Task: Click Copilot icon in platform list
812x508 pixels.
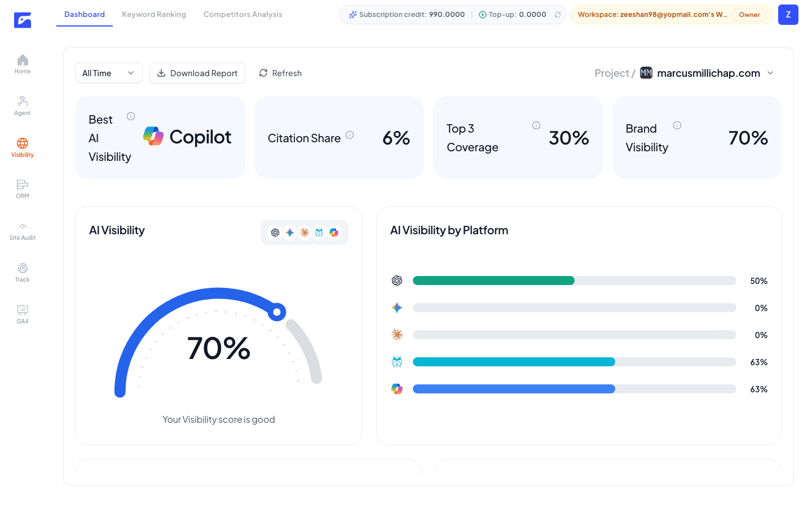Action: 397,389
